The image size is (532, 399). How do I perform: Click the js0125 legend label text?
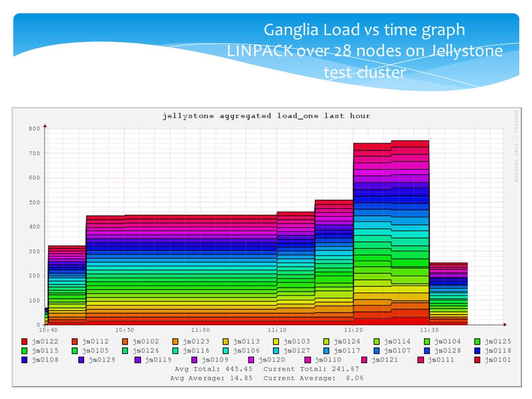click(498, 341)
